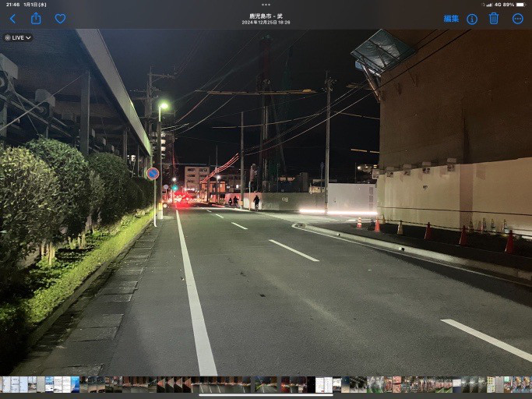
Task: Tap the battery indicator in status bar
Action: click(520, 5)
